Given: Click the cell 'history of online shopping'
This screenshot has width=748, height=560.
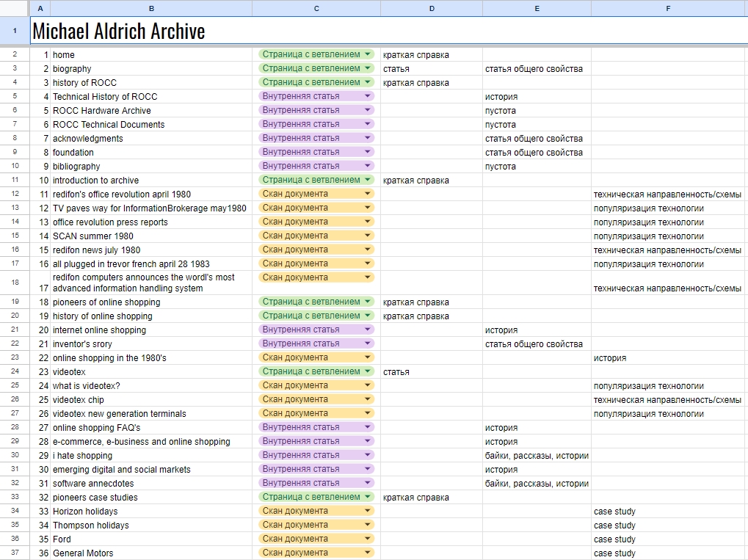Looking at the screenshot, I should pos(151,316).
